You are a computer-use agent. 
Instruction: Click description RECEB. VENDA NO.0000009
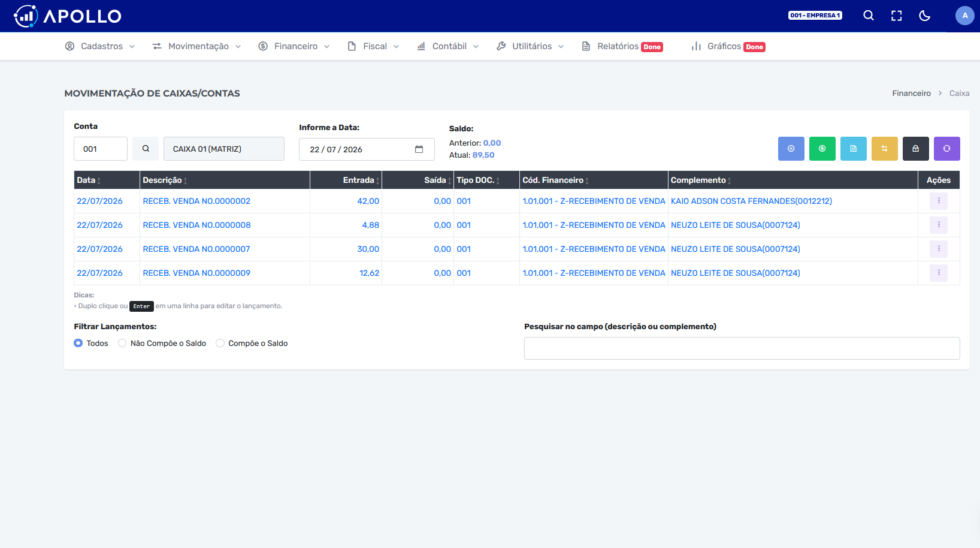196,273
